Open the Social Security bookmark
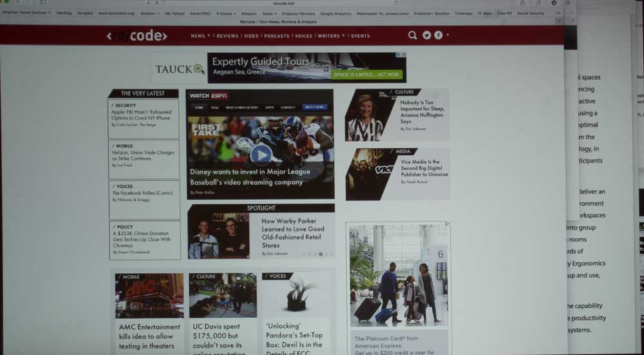The height and width of the screenshot is (355, 644). 530,13
